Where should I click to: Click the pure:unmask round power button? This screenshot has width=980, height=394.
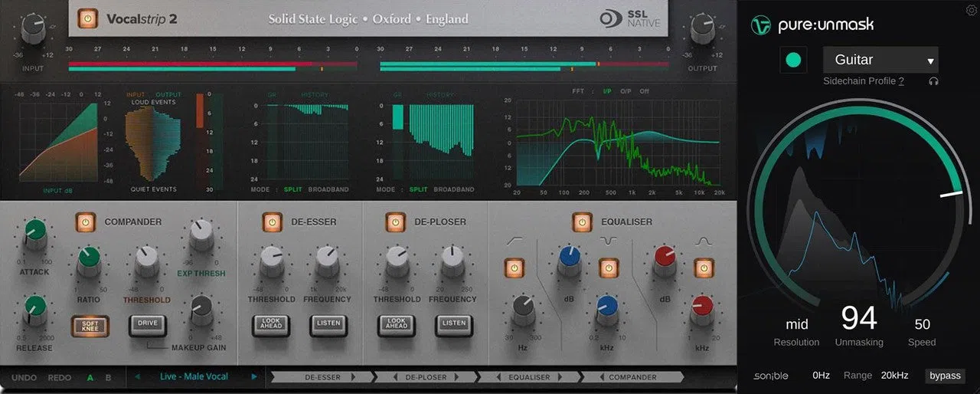[793, 61]
